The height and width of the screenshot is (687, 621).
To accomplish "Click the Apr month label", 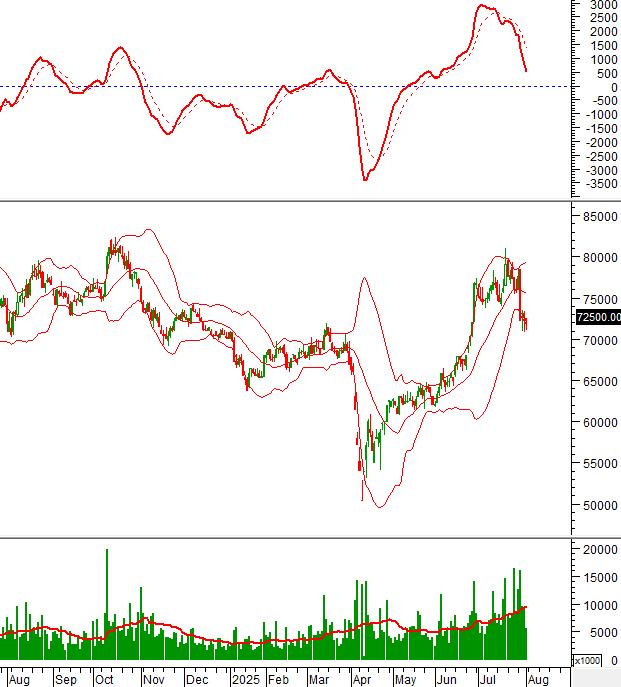I will coord(362,680).
